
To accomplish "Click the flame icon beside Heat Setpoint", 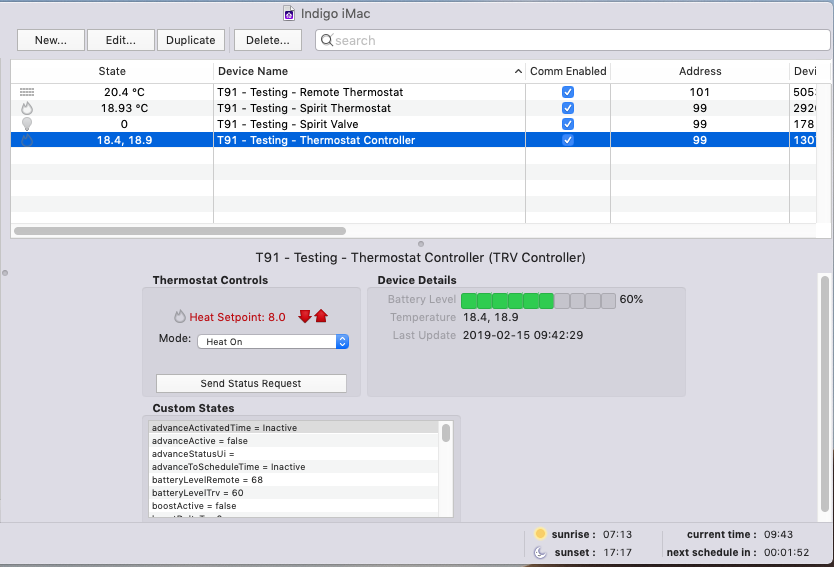I will pyautogui.click(x=180, y=316).
